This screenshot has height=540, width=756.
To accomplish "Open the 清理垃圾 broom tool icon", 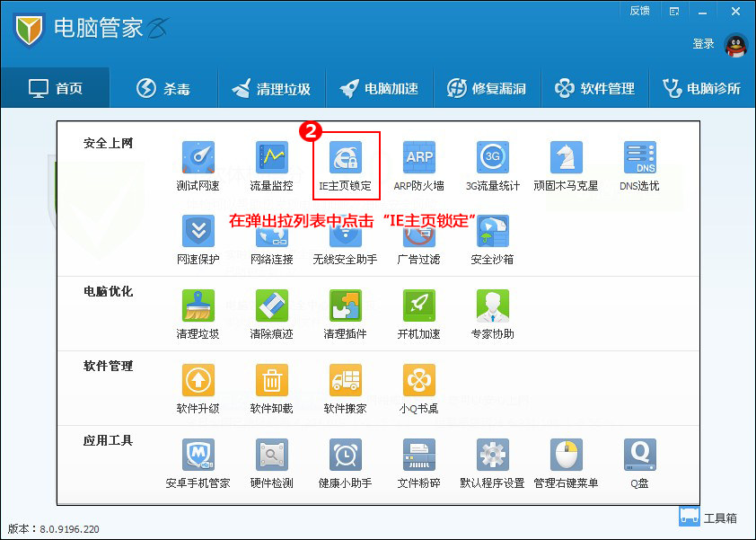I will (198, 314).
